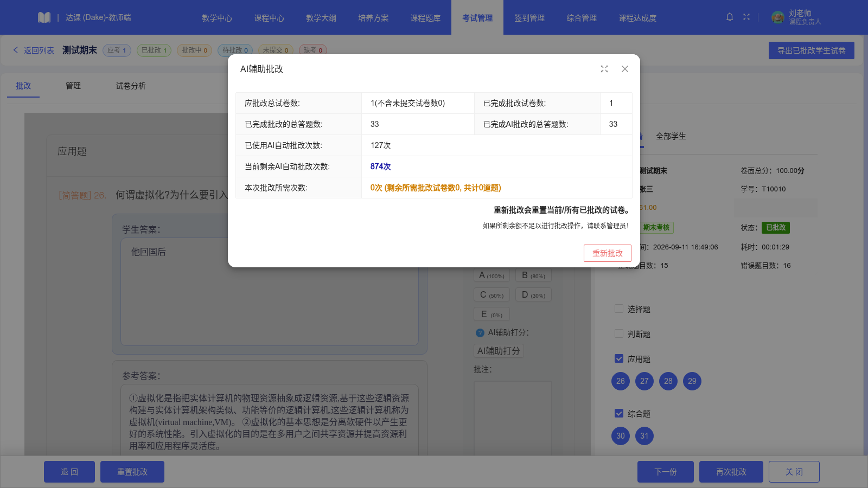Switch to the 管理 tab
868x488 pixels.
pos(73,86)
